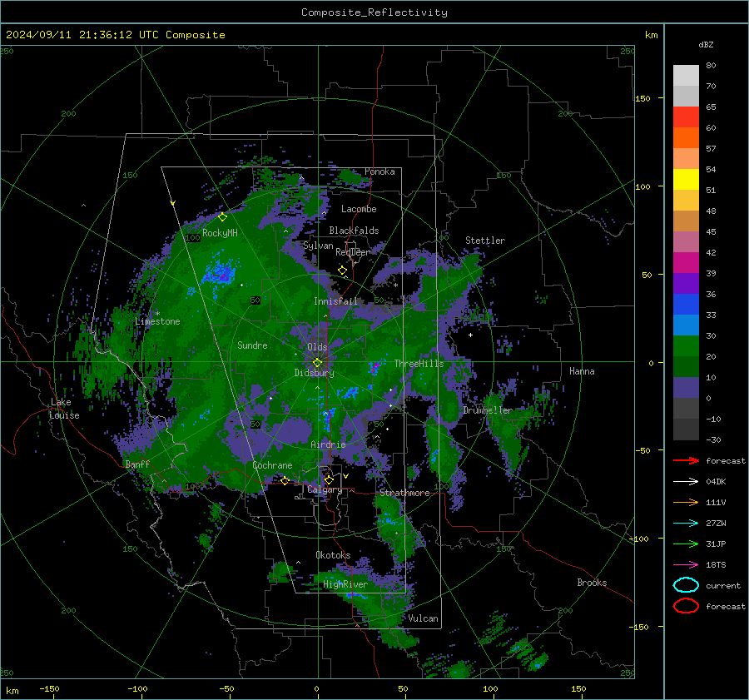Click the Strathmore city label

pyautogui.click(x=404, y=493)
